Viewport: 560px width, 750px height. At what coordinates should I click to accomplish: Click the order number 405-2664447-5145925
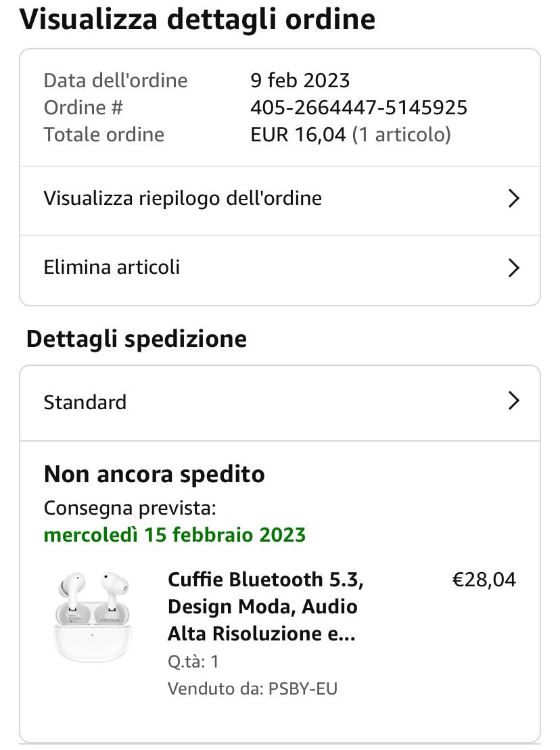[358, 108]
